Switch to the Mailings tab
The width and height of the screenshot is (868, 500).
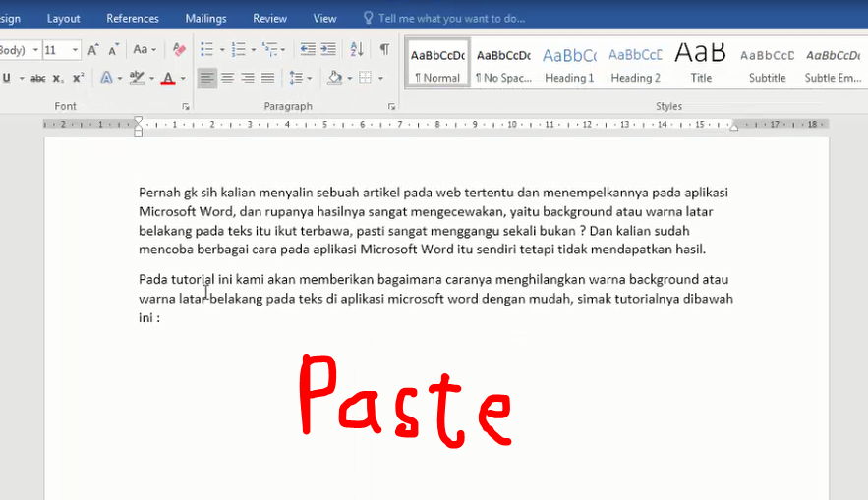pyautogui.click(x=205, y=19)
